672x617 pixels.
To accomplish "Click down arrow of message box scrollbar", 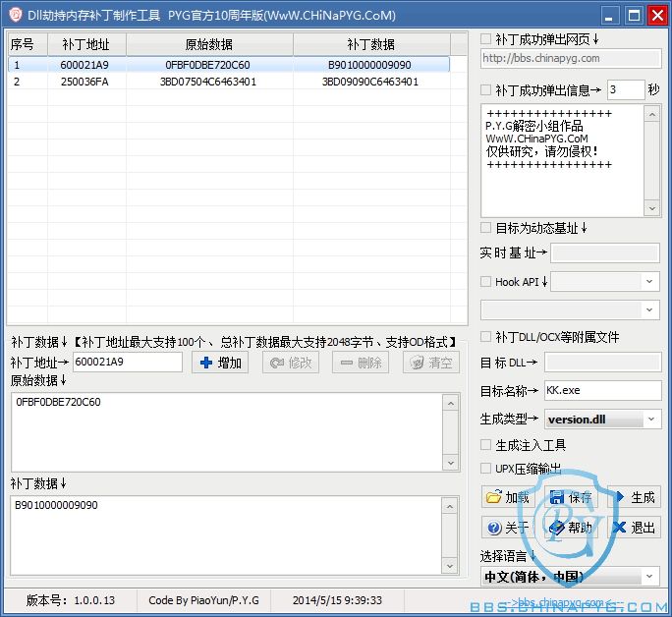I will (x=651, y=208).
